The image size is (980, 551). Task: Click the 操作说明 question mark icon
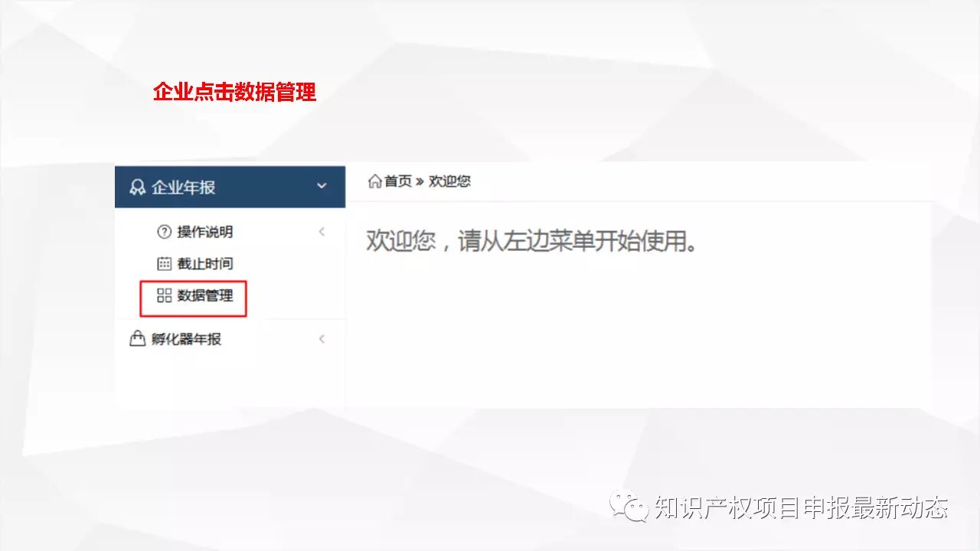tap(164, 232)
